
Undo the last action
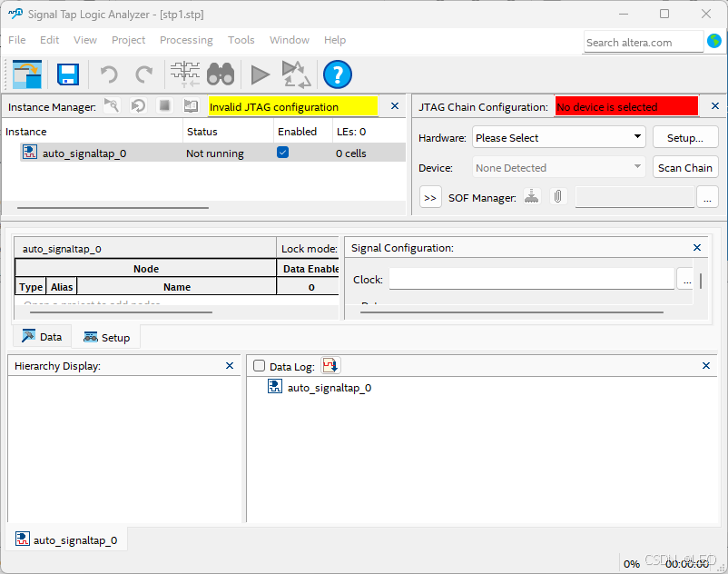tap(109, 74)
